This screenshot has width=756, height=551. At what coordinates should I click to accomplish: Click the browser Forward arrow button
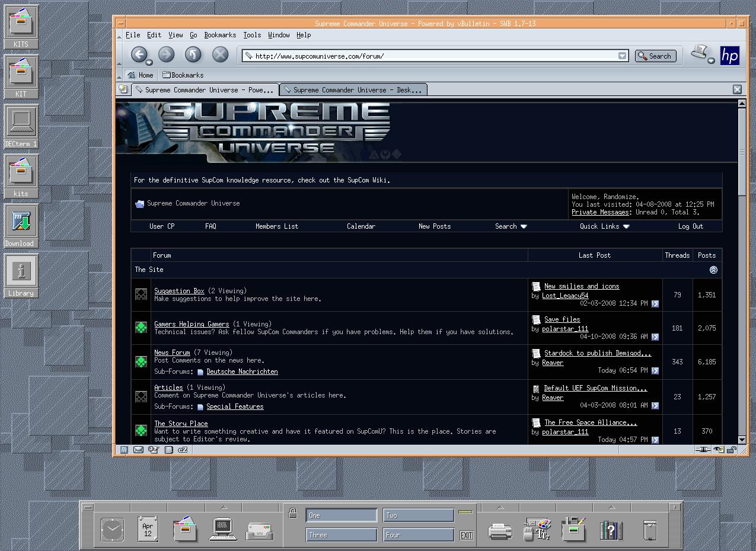coord(166,55)
